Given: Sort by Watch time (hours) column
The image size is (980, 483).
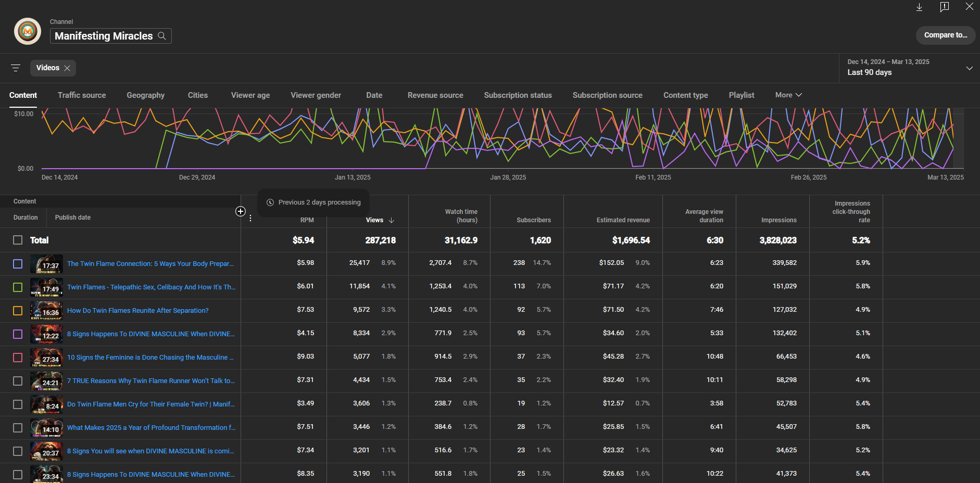Looking at the screenshot, I should 461,216.
